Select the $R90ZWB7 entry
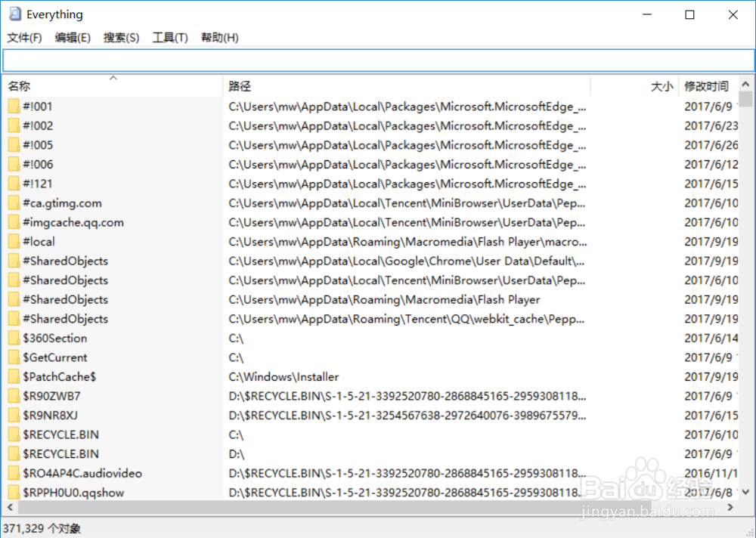This screenshot has width=756, height=538. (x=51, y=396)
